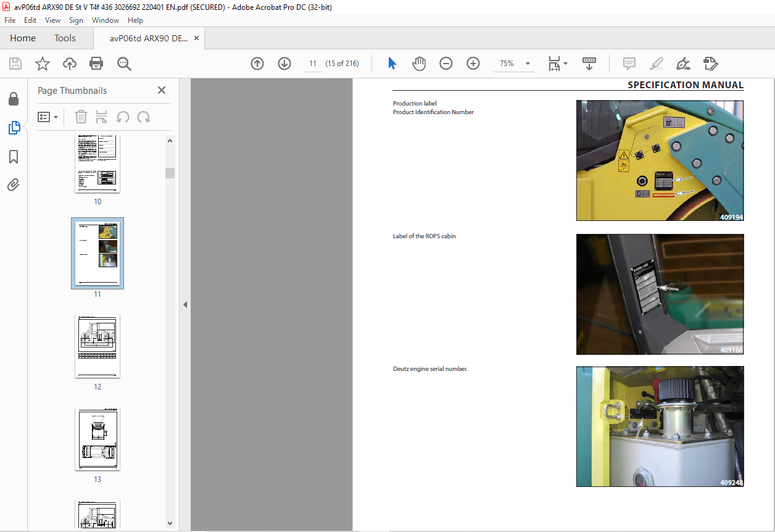Select the avP06td ARX90 document tab

149,38
